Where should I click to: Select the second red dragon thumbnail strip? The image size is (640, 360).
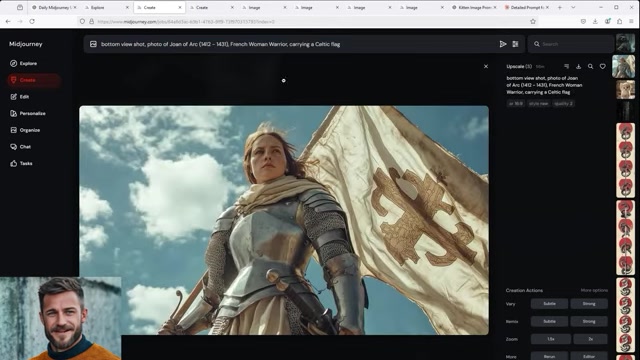click(625, 238)
